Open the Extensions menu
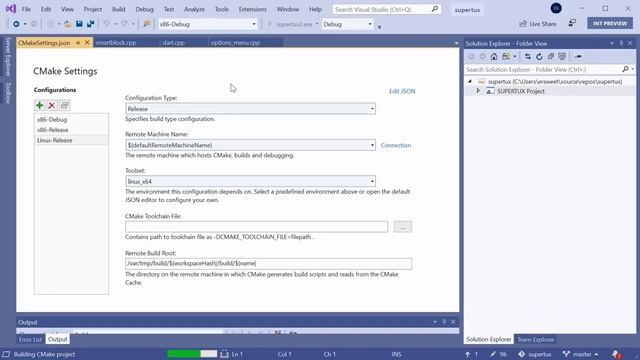Viewport: 640px width, 360px height. pos(253,9)
